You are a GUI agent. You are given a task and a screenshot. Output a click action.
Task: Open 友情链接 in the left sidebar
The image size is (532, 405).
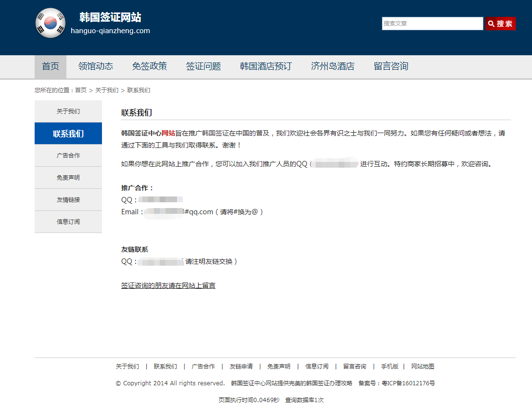click(x=68, y=200)
